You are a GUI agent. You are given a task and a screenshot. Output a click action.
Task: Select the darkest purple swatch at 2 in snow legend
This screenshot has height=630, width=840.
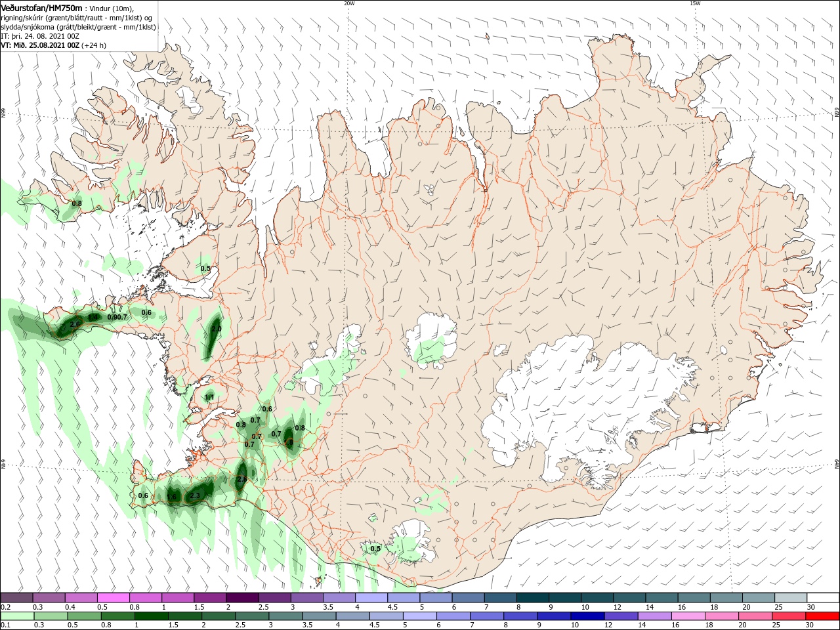coord(241,598)
